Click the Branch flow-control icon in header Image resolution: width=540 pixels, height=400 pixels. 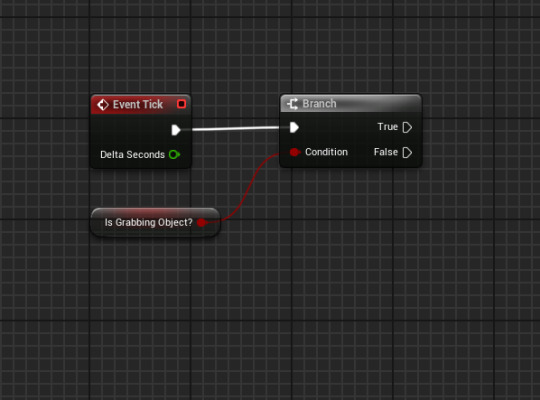click(x=292, y=104)
